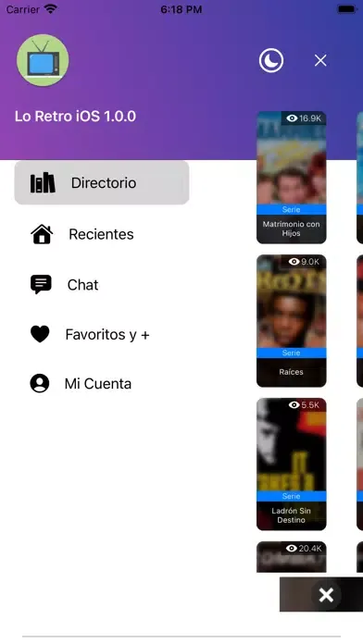Open the Recientes menu item
The width and height of the screenshot is (363, 644).
click(102, 234)
